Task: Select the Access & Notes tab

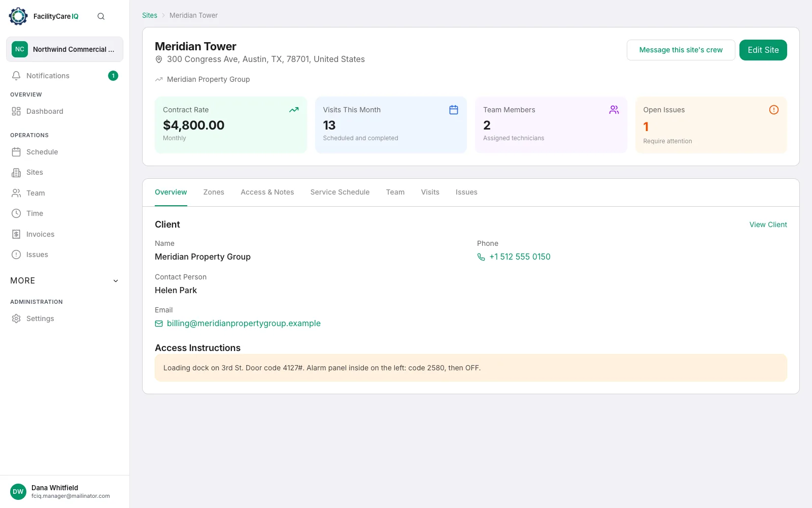Action: point(267,192)
